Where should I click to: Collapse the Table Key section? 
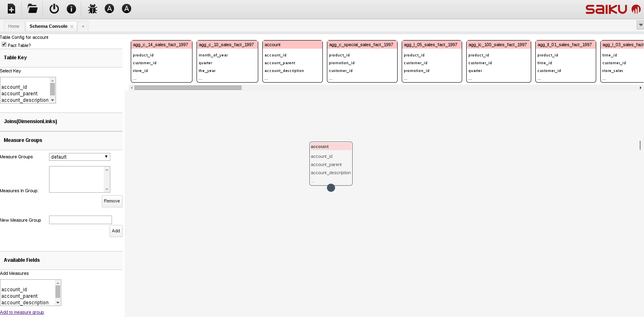(x=61, y=58)
